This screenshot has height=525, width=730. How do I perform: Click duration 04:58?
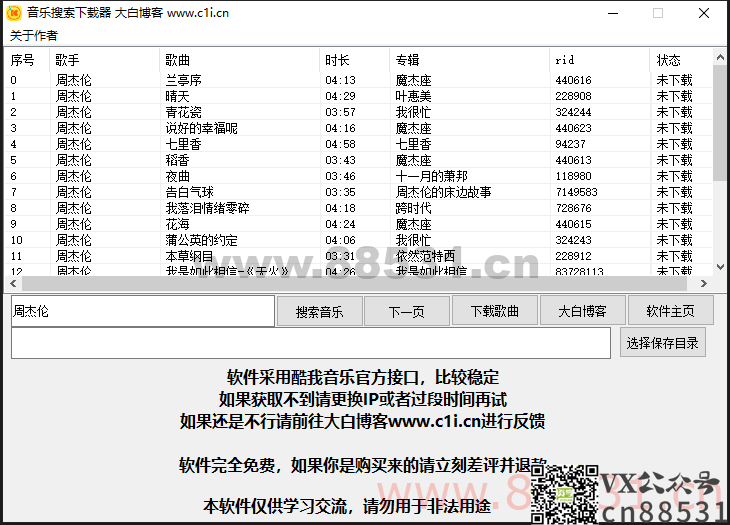(340, 144)
